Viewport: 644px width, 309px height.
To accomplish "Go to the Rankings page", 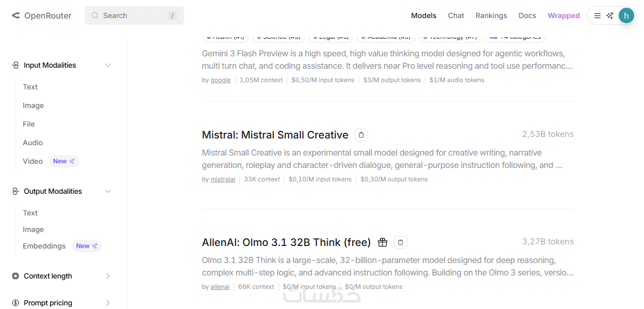I will point(491,16).
